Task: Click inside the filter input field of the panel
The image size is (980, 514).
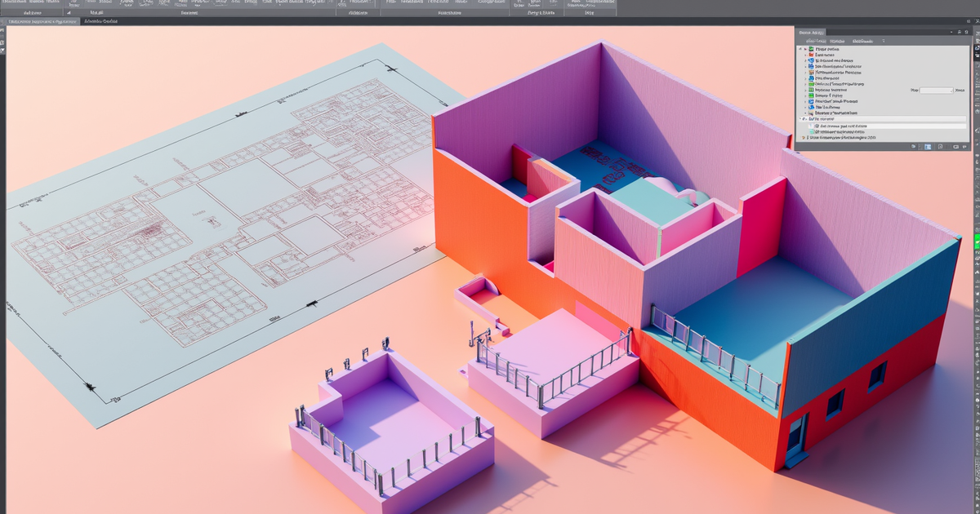Action: (x=935, y=90)
